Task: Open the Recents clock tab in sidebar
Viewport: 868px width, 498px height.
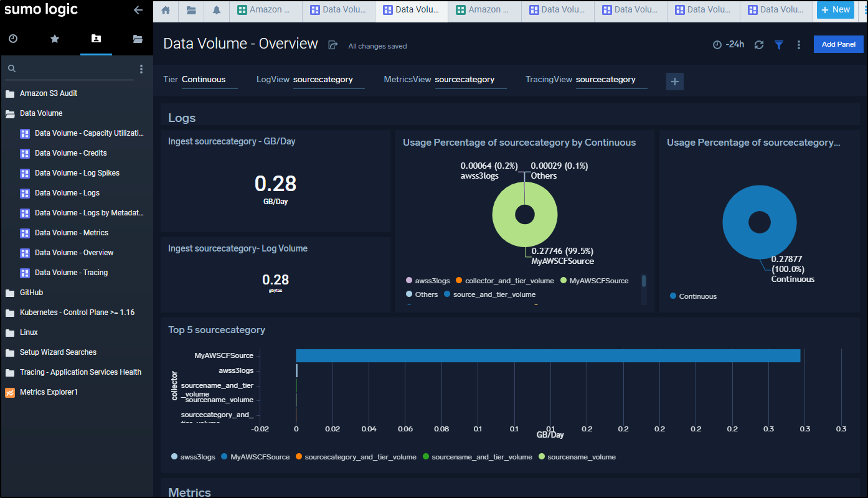Action: (x=13, y=39)
